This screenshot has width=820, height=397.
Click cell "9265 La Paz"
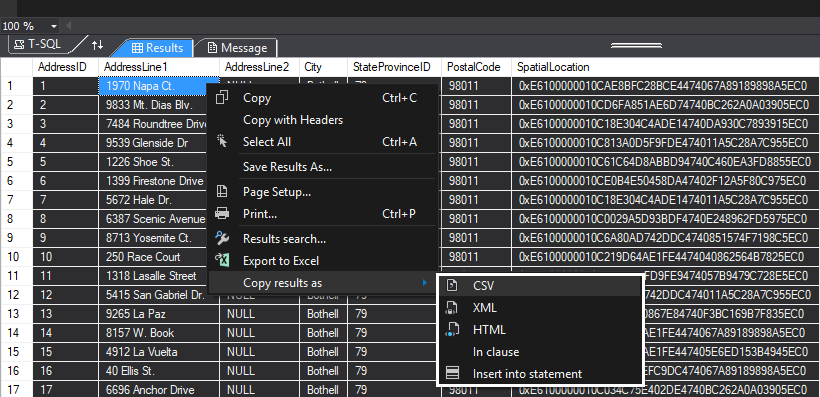159,314
